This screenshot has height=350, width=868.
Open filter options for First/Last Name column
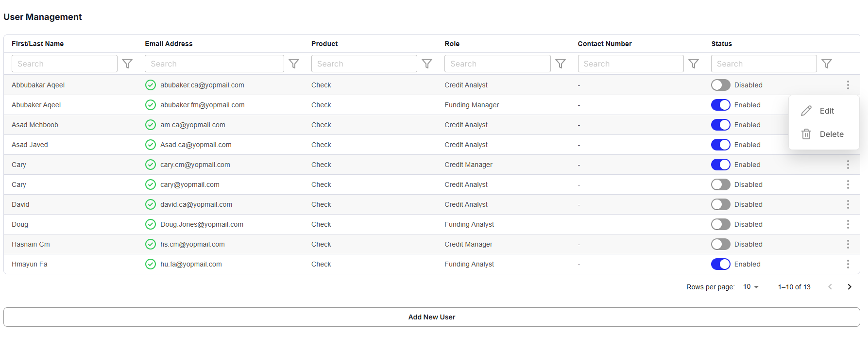(127, 64)
